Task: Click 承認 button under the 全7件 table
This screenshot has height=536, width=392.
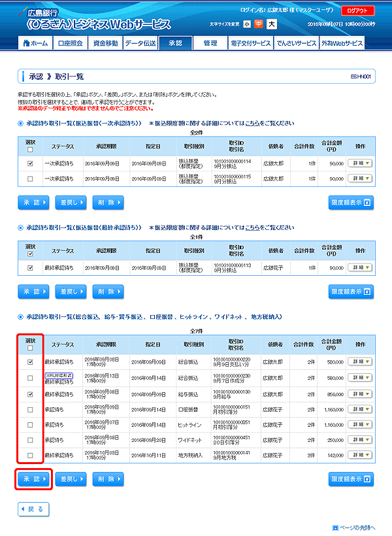Action: click(x=33, y=479)
